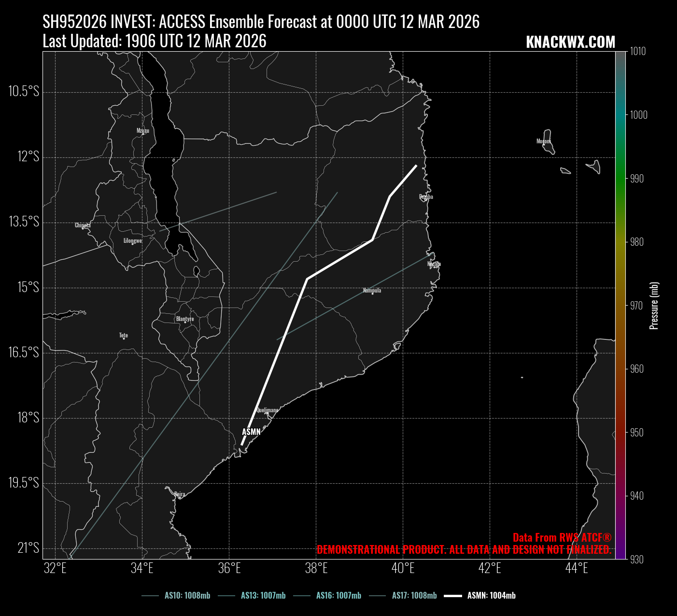The height and width of the screenshot is (616, 677).
Task: Click the ASMN track label on map
Action: [251, 432]
